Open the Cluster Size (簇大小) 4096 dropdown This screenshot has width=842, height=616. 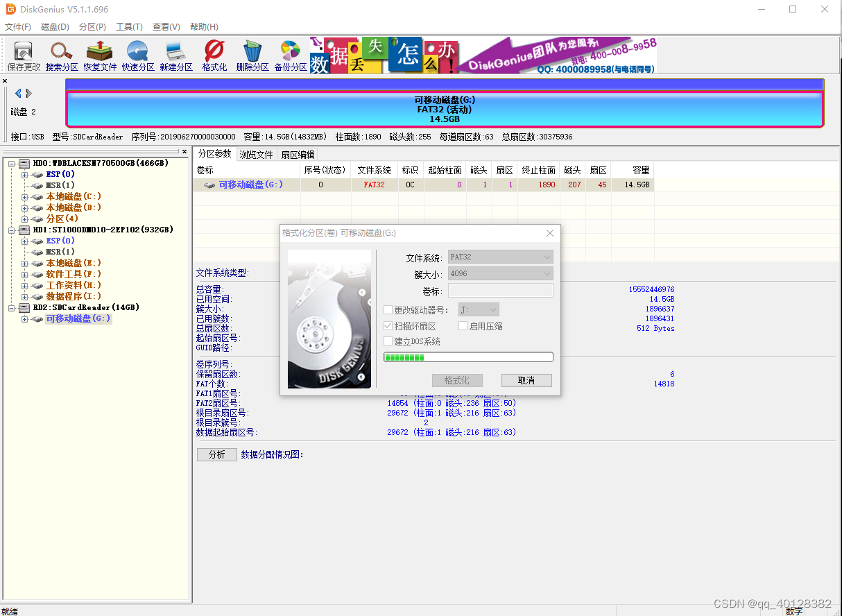[500, 274]
